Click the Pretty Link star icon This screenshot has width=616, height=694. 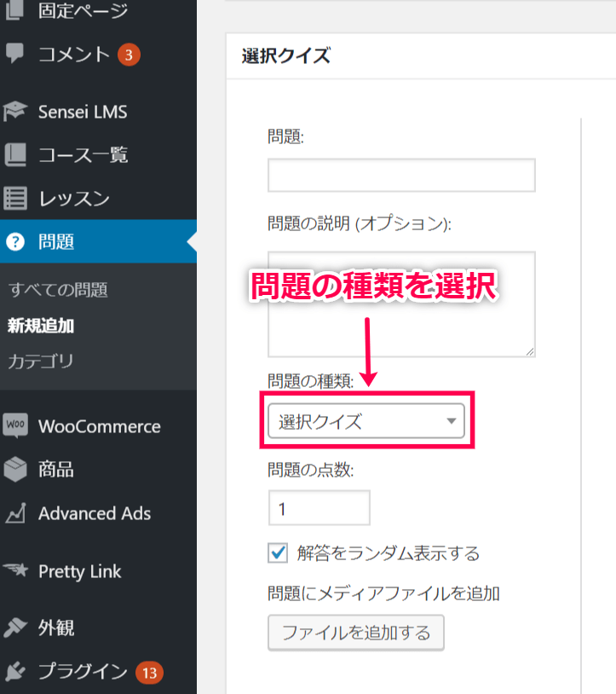pyautogui.click(x=15, y=570)
